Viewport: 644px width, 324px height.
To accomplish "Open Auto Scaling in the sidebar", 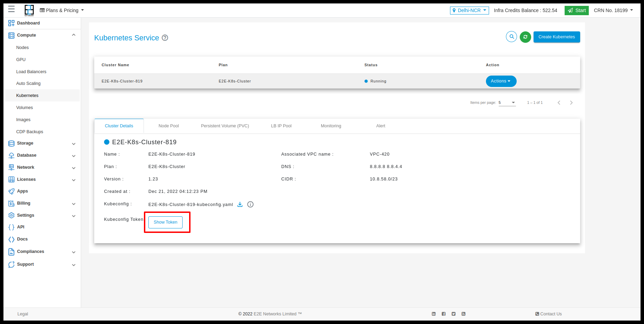I will 28,84.
